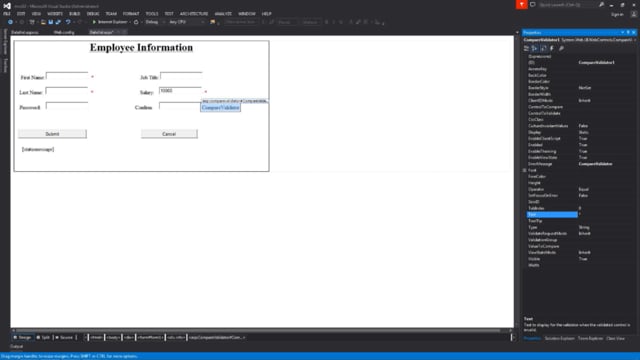Click the First Name text box
This screenshot has width=640, height=360.
pos(67,76)
